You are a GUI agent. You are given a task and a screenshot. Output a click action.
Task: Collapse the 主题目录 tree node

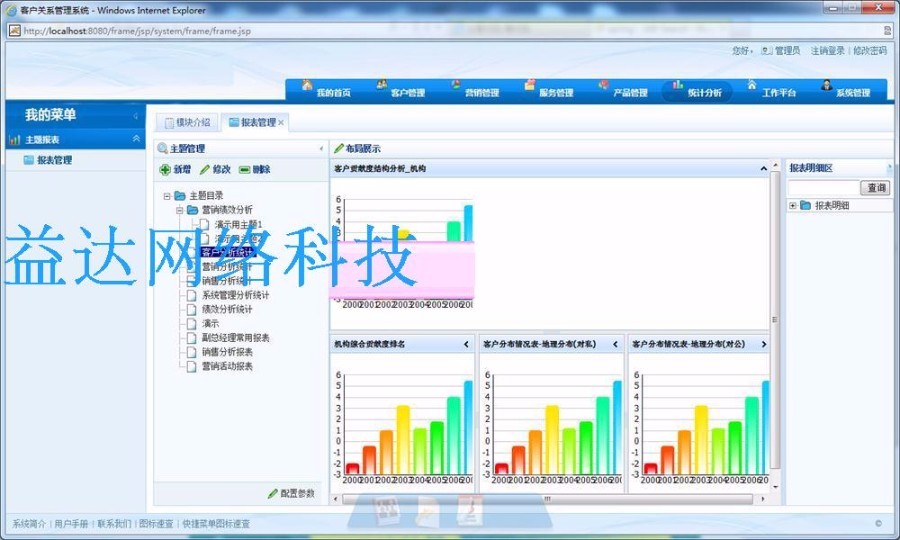(167, 196)
